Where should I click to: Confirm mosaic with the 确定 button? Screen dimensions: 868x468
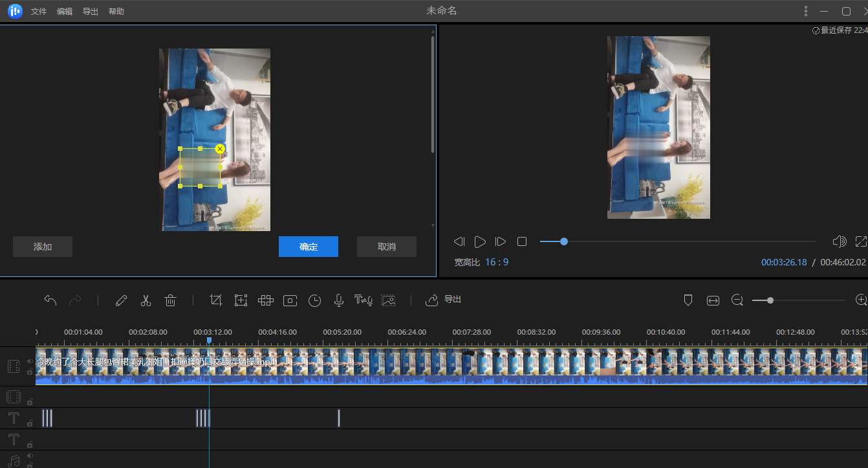309,247
